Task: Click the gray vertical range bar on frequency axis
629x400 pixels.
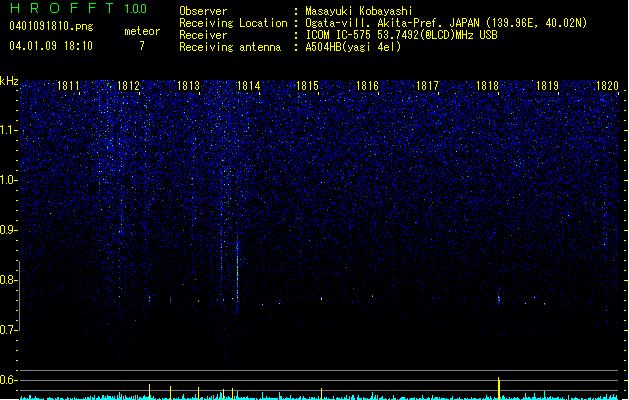Action: [19, 296]
